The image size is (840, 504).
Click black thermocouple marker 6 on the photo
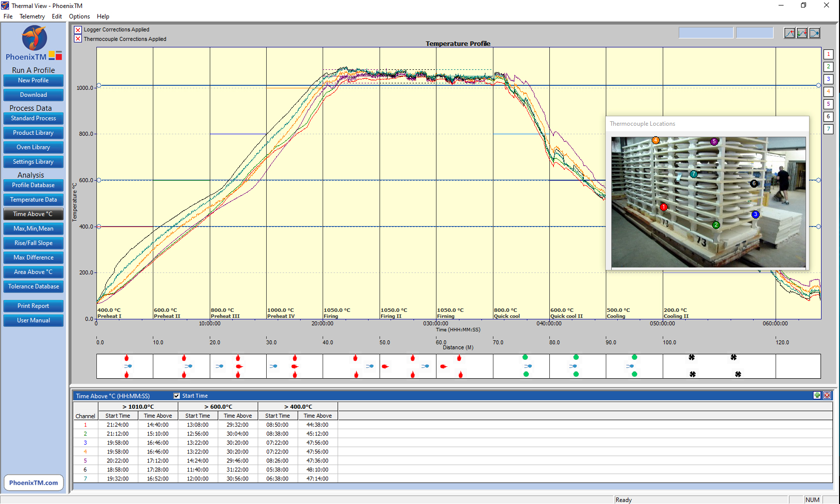coord(754,184)
